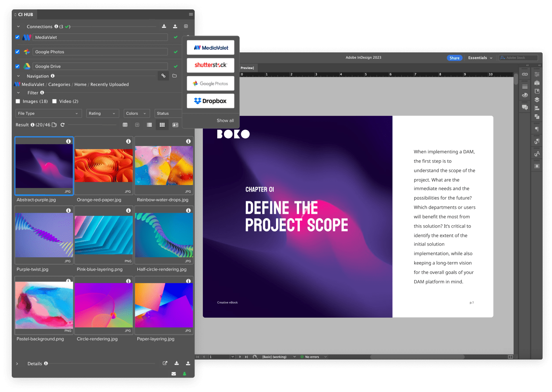552x392 pixels.
Task: Open the Essentials workspace dropdown
Action: click(480, 58)
